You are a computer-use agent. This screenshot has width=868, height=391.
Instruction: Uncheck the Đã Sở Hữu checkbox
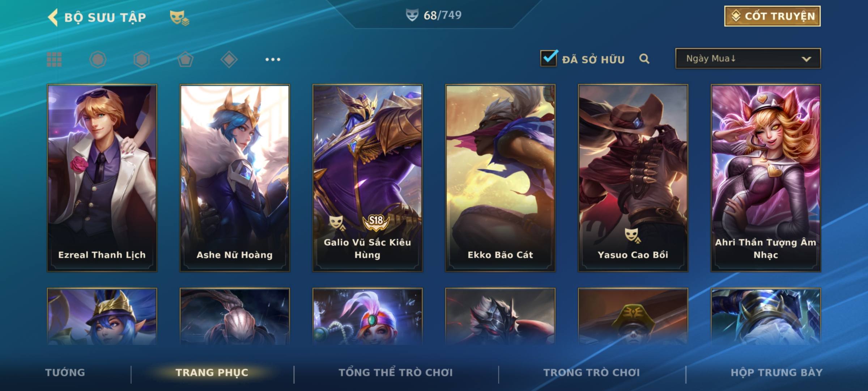549,58
